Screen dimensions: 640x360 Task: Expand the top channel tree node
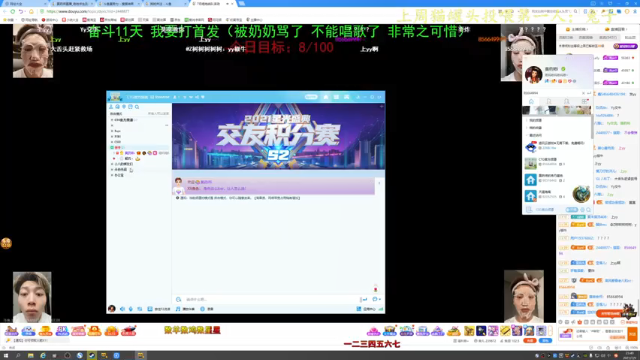click(112, 120)
